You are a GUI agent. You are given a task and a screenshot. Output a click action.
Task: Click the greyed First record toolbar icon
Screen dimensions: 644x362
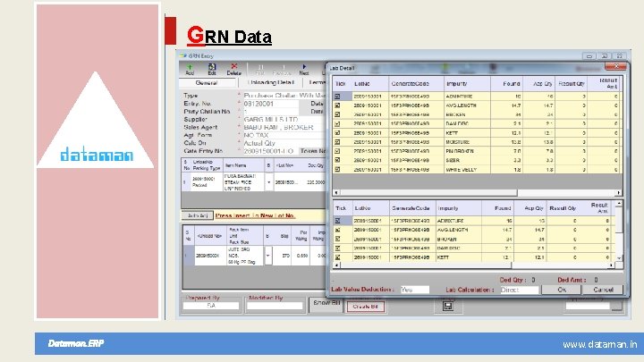[x=260, y=69]
